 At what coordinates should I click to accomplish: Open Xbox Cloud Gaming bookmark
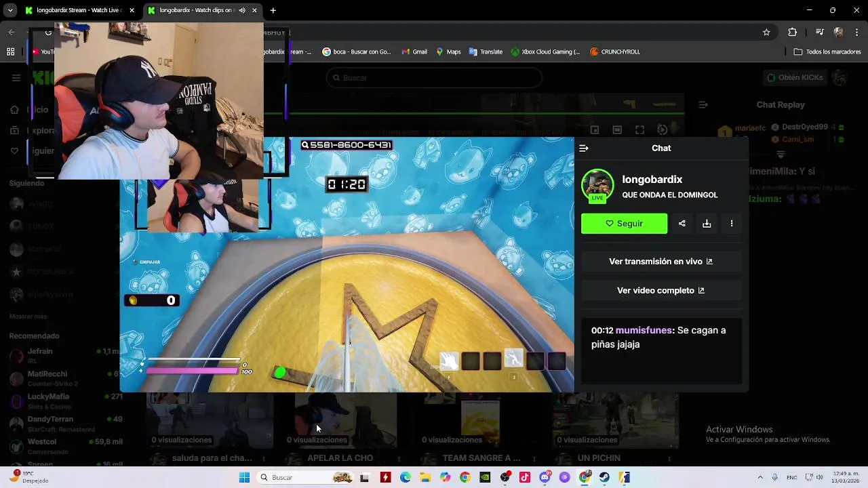click(545, 52)
